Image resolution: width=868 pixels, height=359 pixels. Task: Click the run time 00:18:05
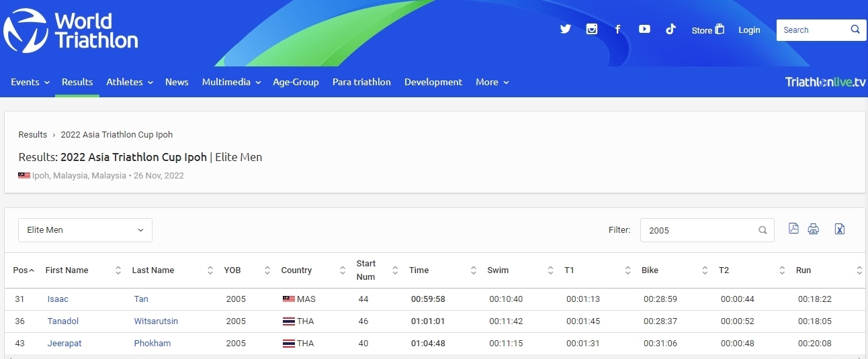814,321
